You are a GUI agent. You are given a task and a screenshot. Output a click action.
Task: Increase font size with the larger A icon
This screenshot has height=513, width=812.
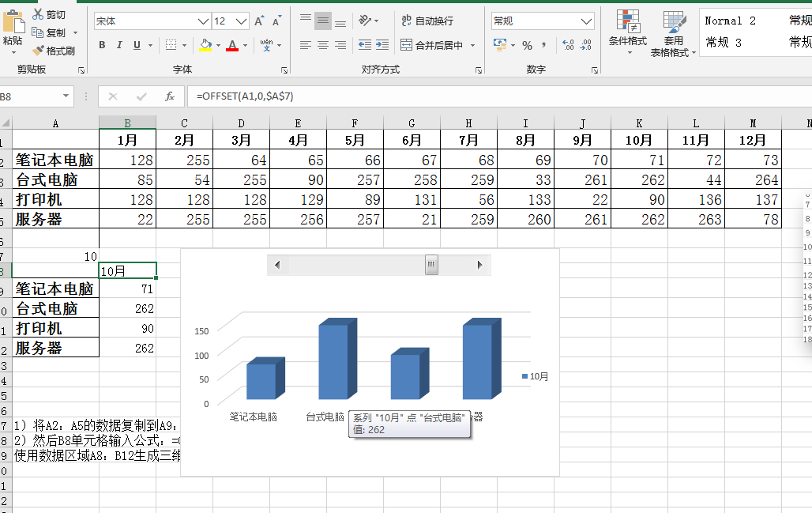(260, 21)
